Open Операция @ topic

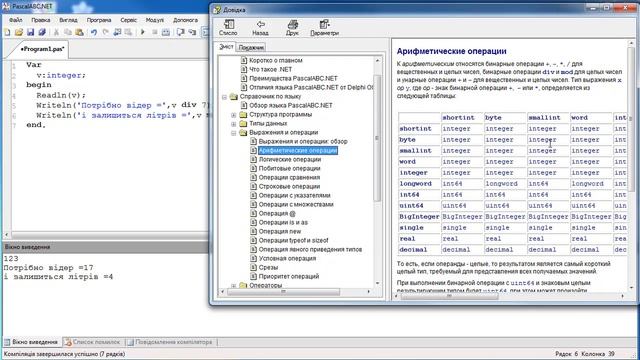click(x=277, y=213)
